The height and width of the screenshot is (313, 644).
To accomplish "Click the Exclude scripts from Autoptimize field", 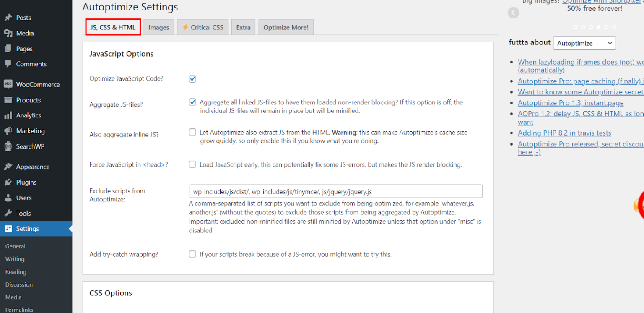I will tap(336, 191).
